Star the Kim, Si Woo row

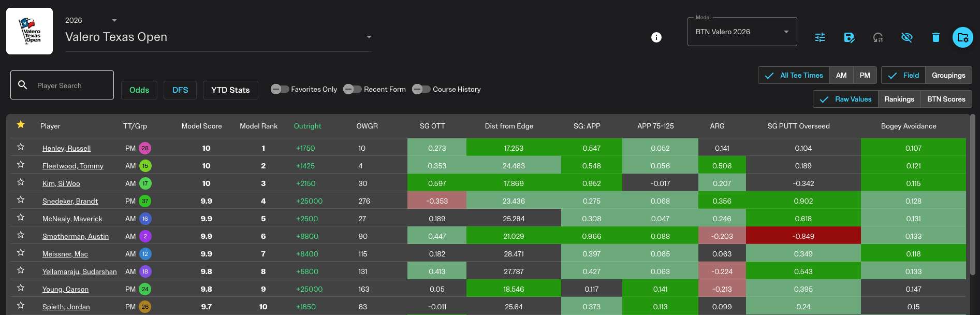pyautogui.click(x=21, y=182)
